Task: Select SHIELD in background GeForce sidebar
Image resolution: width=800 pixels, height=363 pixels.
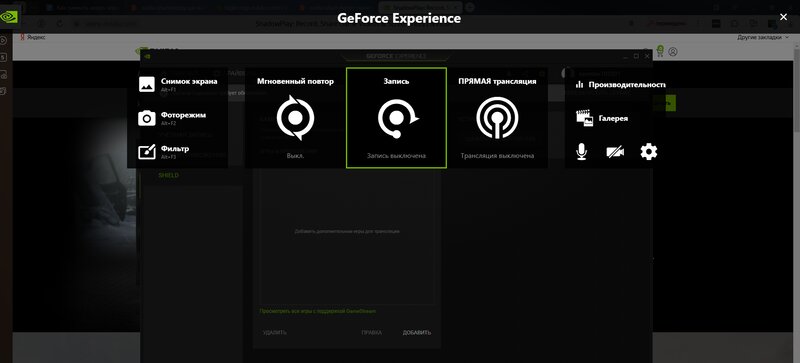Action: [x=168, y=175]
